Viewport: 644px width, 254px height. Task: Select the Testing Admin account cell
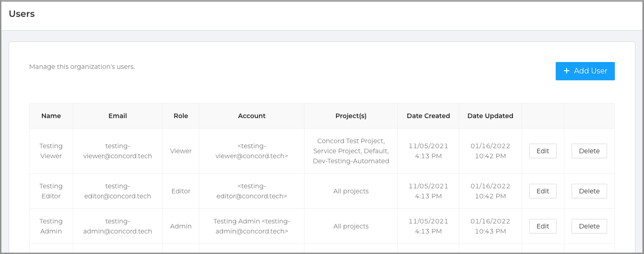point(252,226)
